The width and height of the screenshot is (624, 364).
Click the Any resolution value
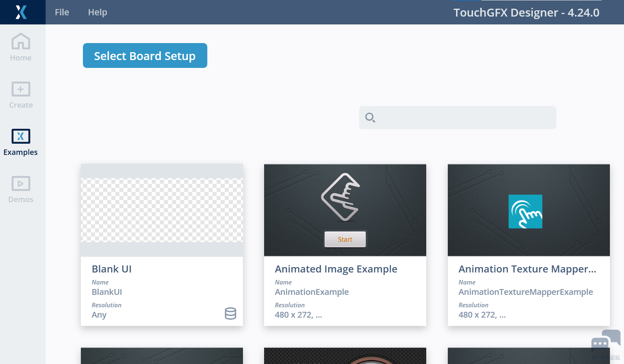pyautogui.click(x=99, y=315)
